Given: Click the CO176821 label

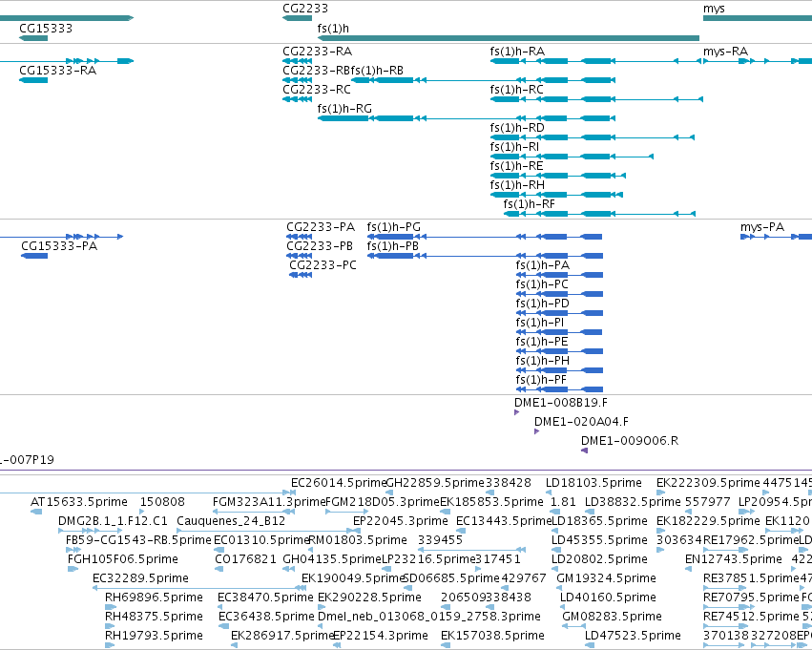Looking at the screenshot, I should point(245,559).
